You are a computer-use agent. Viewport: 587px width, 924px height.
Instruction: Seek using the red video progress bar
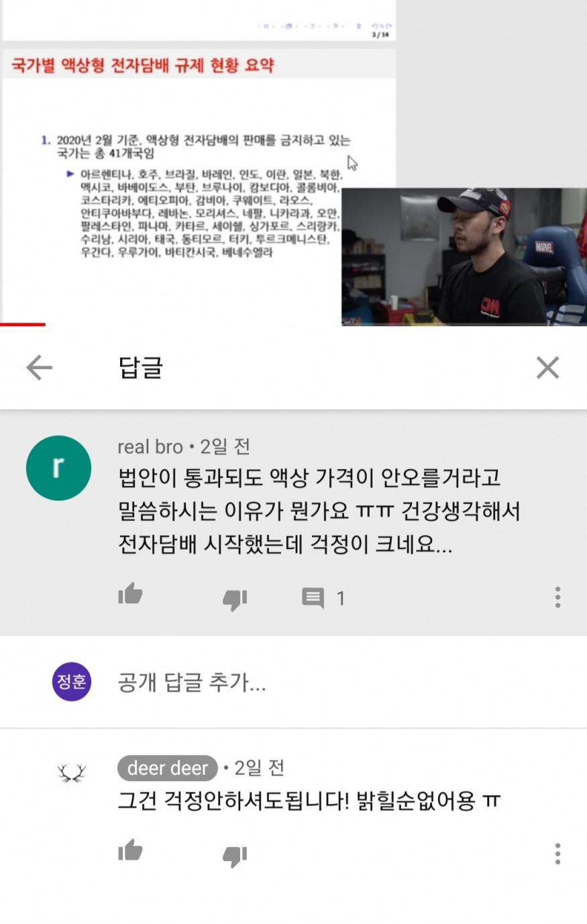(x=23, y=325)
